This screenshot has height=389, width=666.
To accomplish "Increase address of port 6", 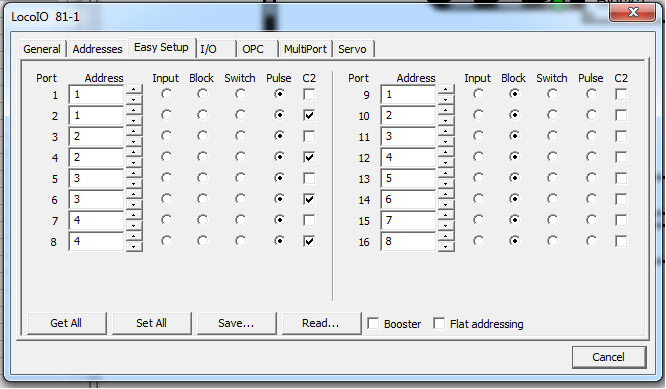I will 134,194.
